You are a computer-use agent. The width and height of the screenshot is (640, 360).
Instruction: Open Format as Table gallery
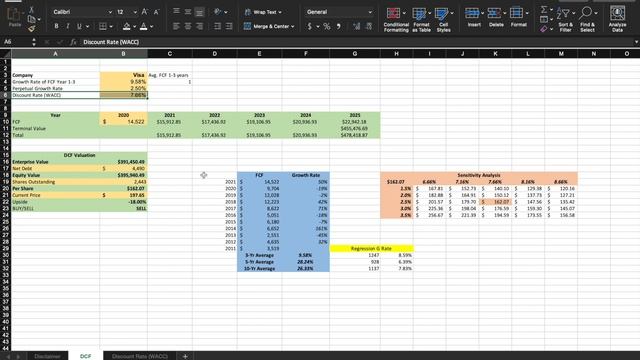click(421, 19)
